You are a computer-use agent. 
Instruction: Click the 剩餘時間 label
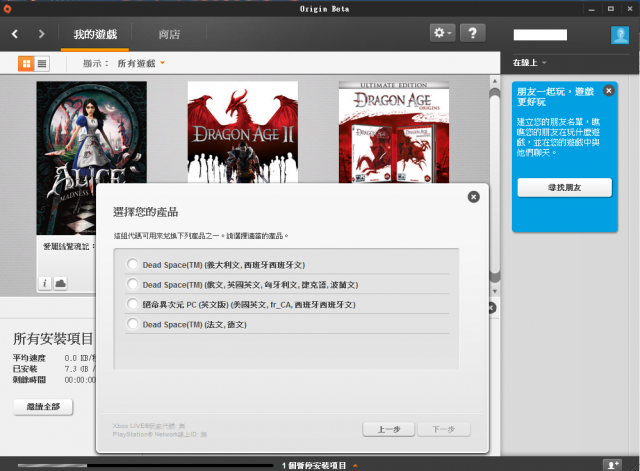(x=29, y=380)
